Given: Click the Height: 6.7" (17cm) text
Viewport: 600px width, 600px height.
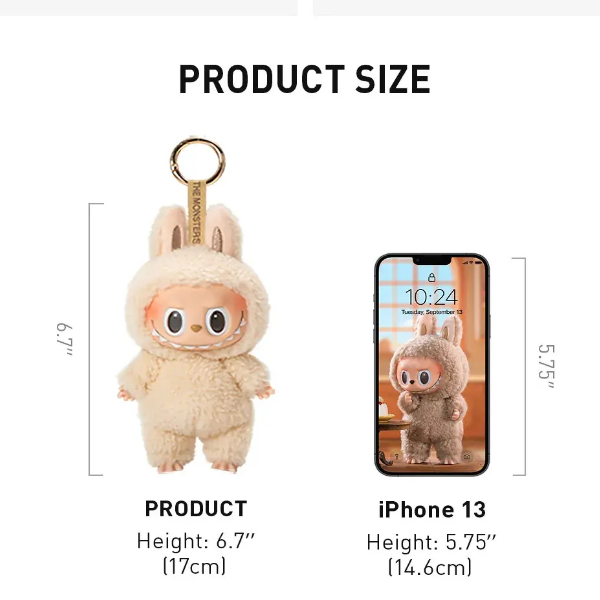Looking at the screenshot, I should [x=196, y=554].
